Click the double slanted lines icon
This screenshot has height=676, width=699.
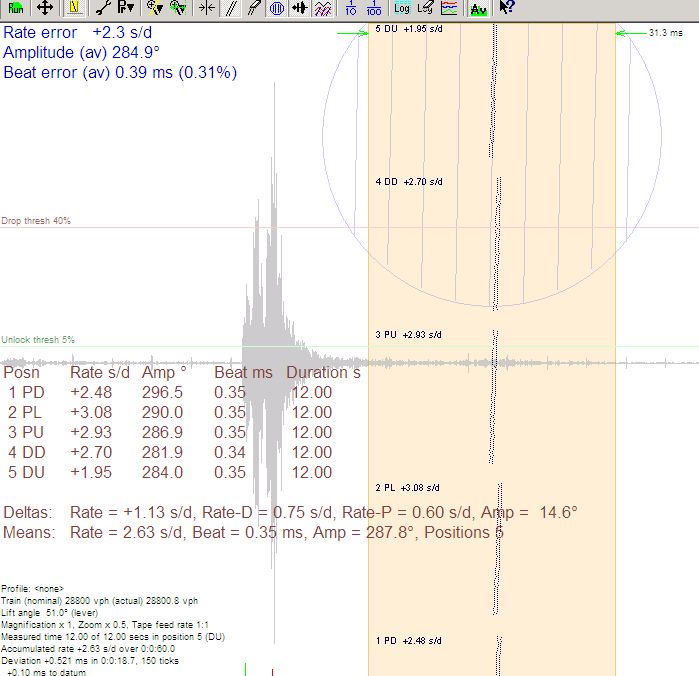[230, 8]
